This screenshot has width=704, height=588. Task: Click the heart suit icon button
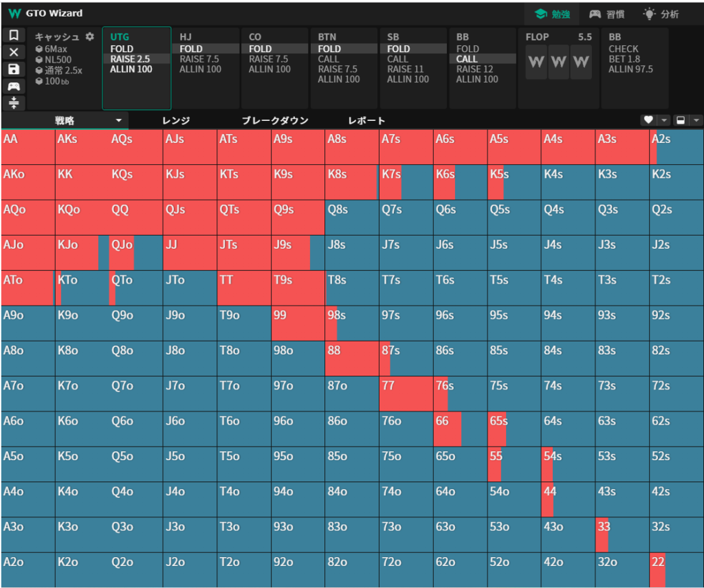tap(648, 120)
